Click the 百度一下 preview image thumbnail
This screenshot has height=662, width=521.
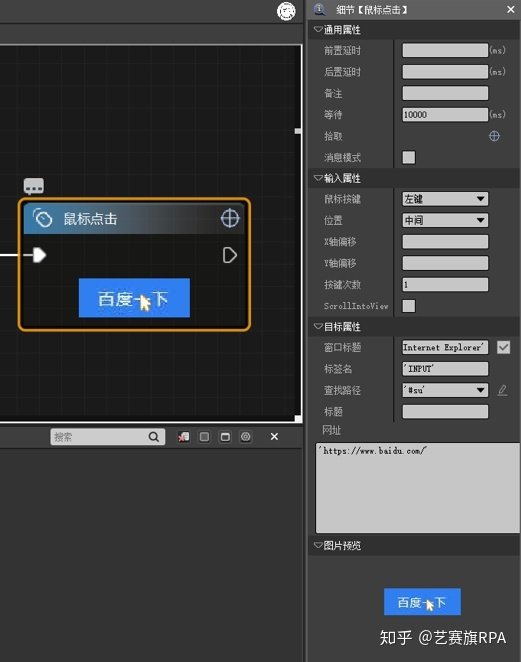point(422,602)
